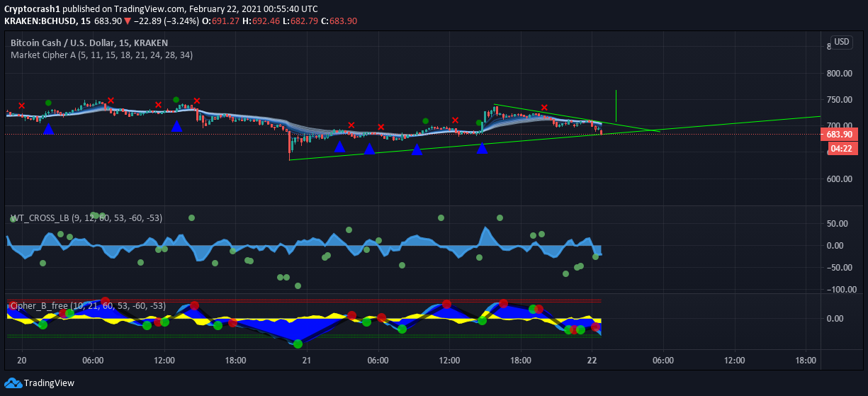868x396 pixels.
Task: Click the 50.00 label on the WT_CROSS scale
Action: click(839, 223)
